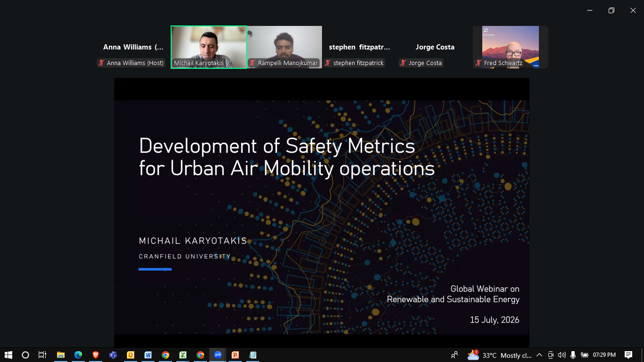644x362 pixels.
Task: Open Chrome icon with red profile badge
Action: click(x=200, y=355)
